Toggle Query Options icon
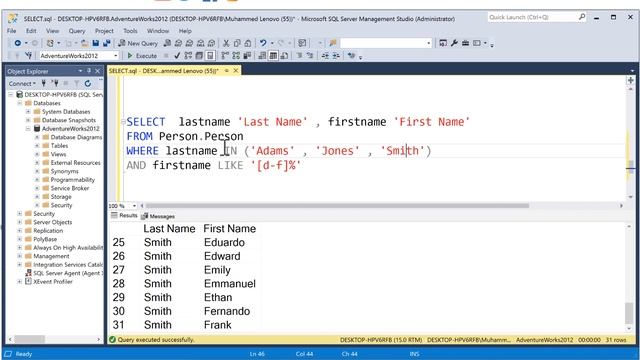The height and width of the screenshot is (360, 640). pyautogui.click(x=199, y=56)
